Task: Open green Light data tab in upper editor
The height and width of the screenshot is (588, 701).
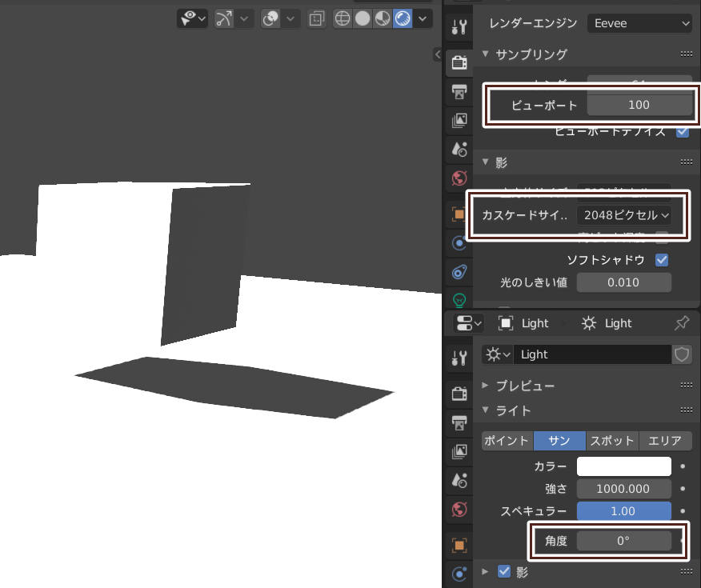Action: click(x=459, y=300)
